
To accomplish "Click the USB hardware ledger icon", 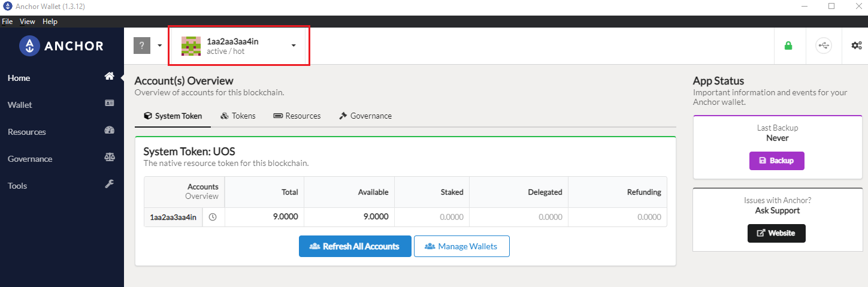I will pyautogui.click(x=823, y=46).
